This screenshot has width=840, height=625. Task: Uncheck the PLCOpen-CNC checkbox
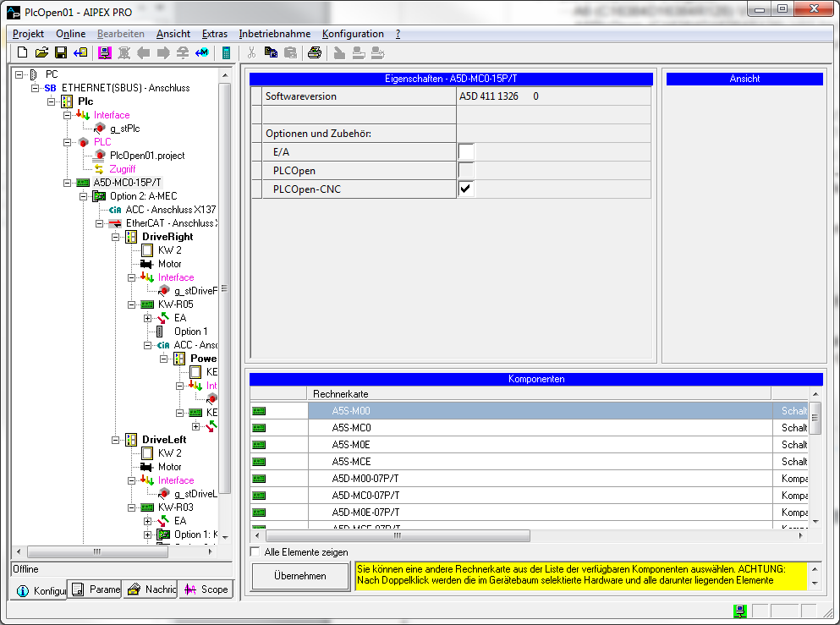(466, 189)
